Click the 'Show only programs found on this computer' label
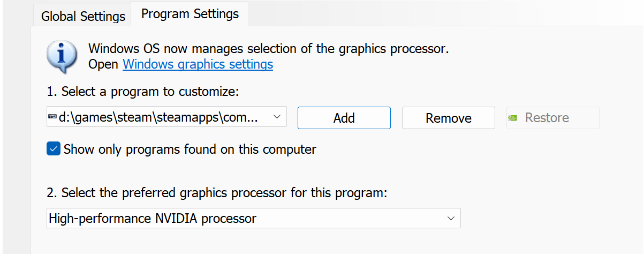Viewport: 644px width, 254px height. pos(190,150)
